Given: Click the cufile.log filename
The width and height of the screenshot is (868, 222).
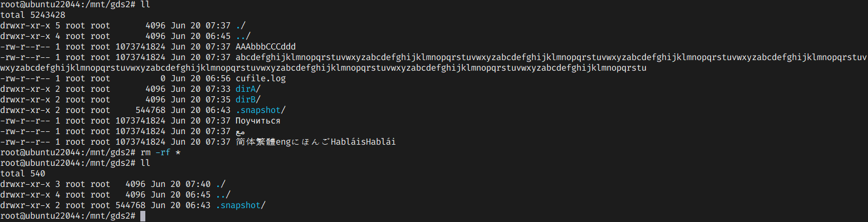Looking at the screenshot, I should coord(261,78).
